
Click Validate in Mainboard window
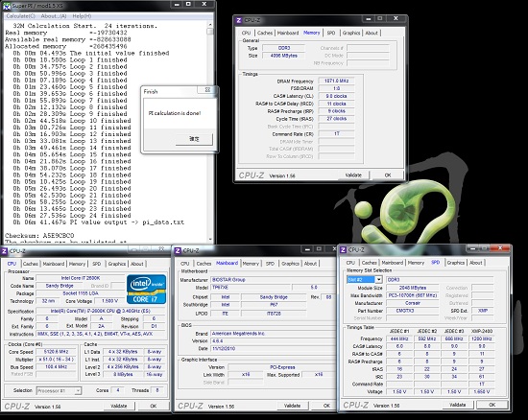pyautogui.click(x=292, y=406)
